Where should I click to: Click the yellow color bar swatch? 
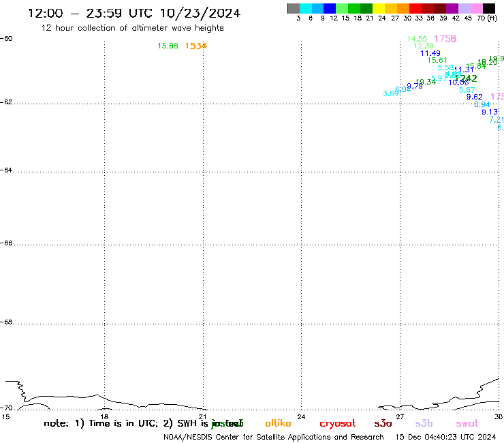(x=379, y=8)
